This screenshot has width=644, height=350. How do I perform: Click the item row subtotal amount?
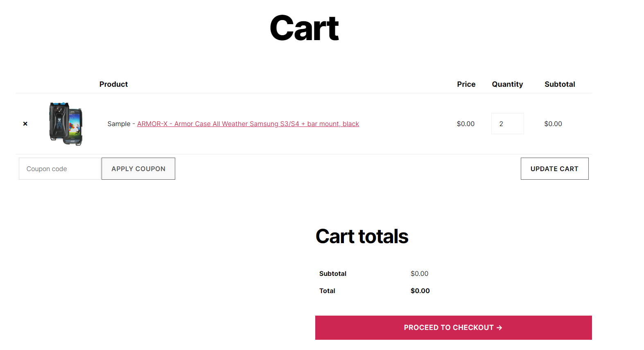(553, 124)
